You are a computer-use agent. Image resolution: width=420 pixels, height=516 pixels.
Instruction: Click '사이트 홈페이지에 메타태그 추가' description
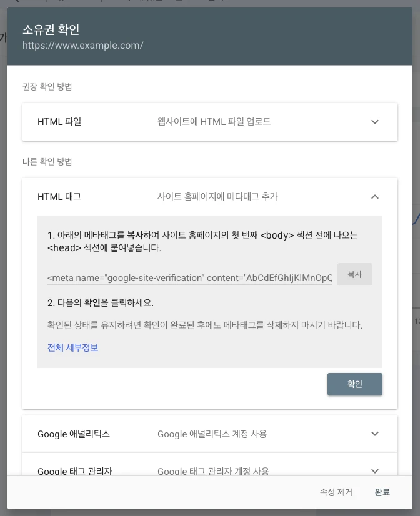pyautogui.click(x=217, y=197)
